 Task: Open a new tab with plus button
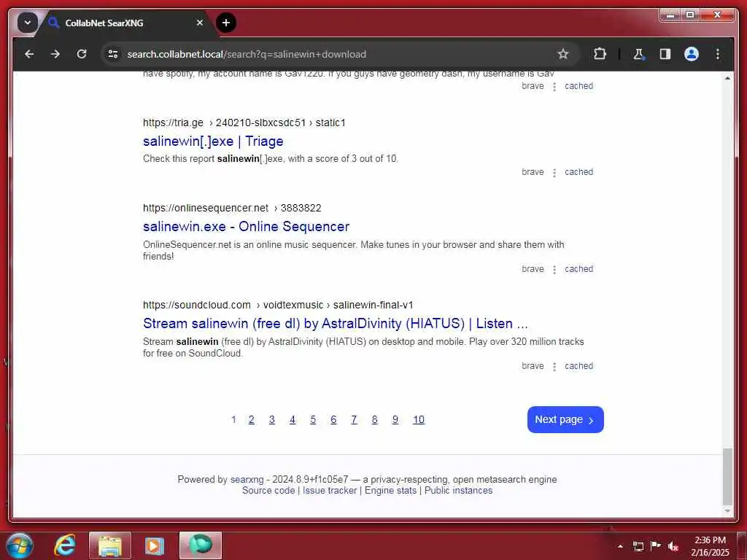226,23
